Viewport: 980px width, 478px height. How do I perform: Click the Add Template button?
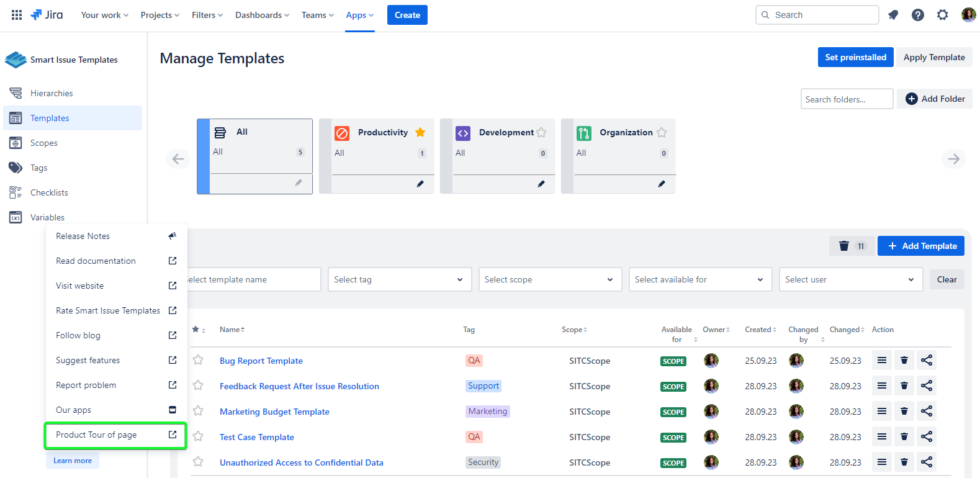click(921, 246)
